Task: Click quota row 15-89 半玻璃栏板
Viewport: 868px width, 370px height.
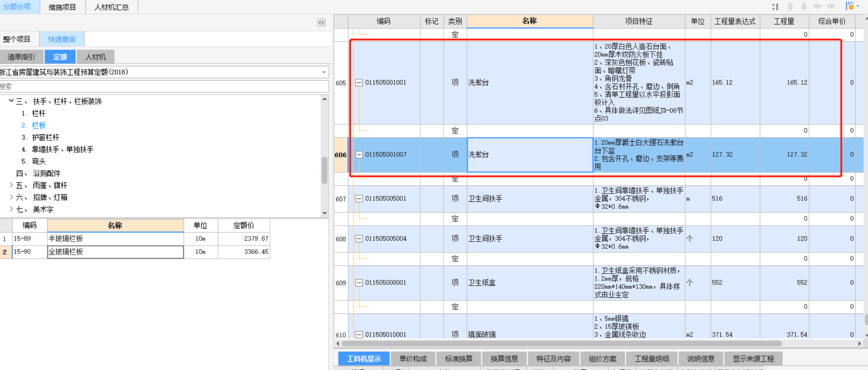Action: [x=135, y=239]
